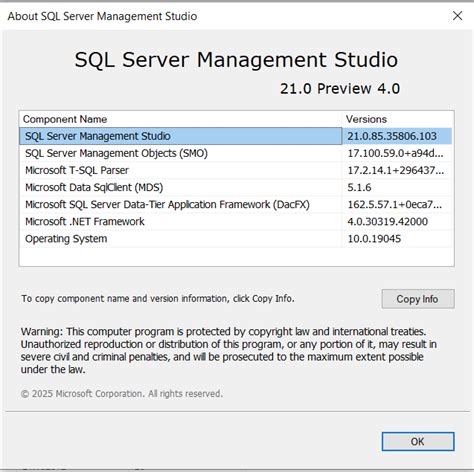Select the Microsoft T-SQL Parser row
This screenshot has height=472, width=474.
(236, 170)
